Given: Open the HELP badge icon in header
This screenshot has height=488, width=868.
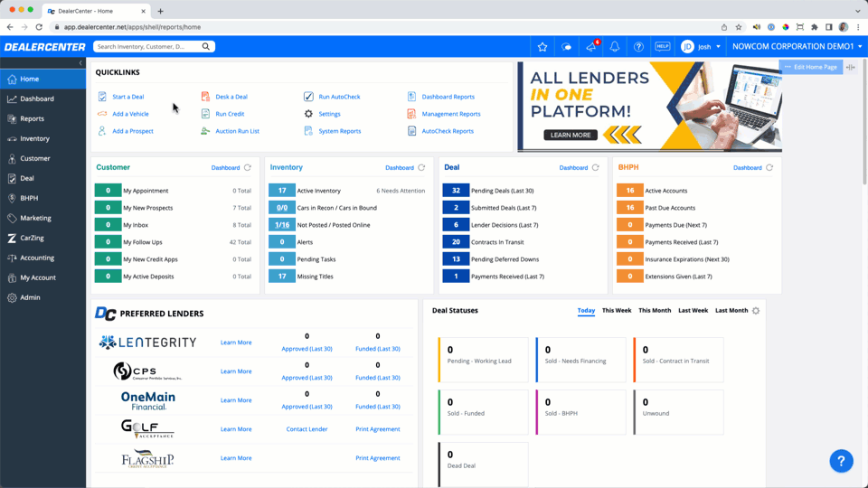Looking at the screenshot, I should click(x=663, y=46).
